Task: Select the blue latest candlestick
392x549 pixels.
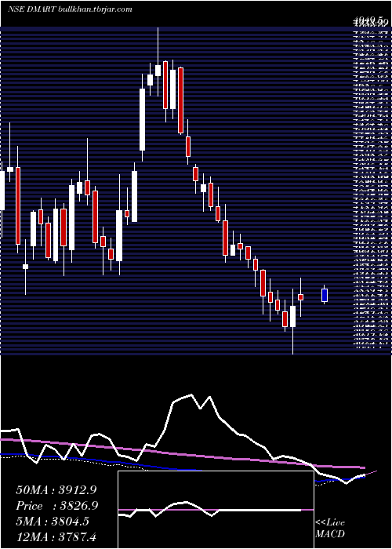Action: [x=325, y=294]
